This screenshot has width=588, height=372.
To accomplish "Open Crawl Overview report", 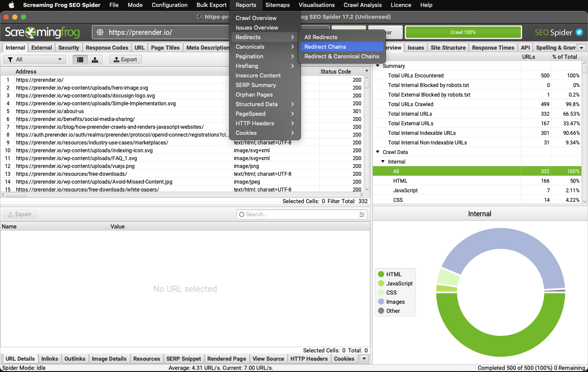I will coord(265,18).
